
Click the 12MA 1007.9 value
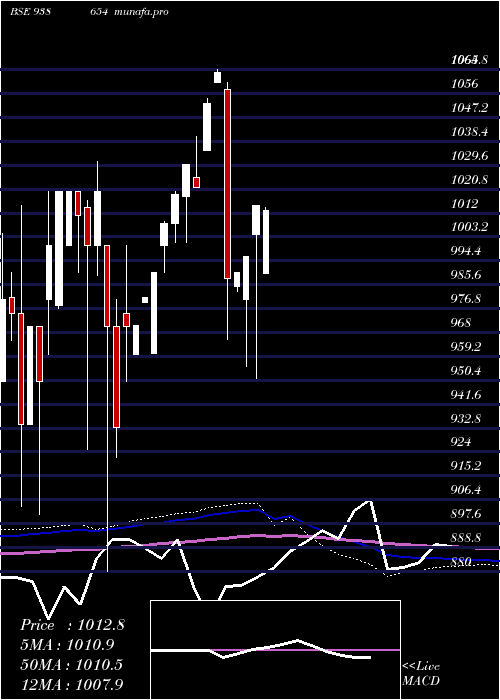[x=72, y=684]
